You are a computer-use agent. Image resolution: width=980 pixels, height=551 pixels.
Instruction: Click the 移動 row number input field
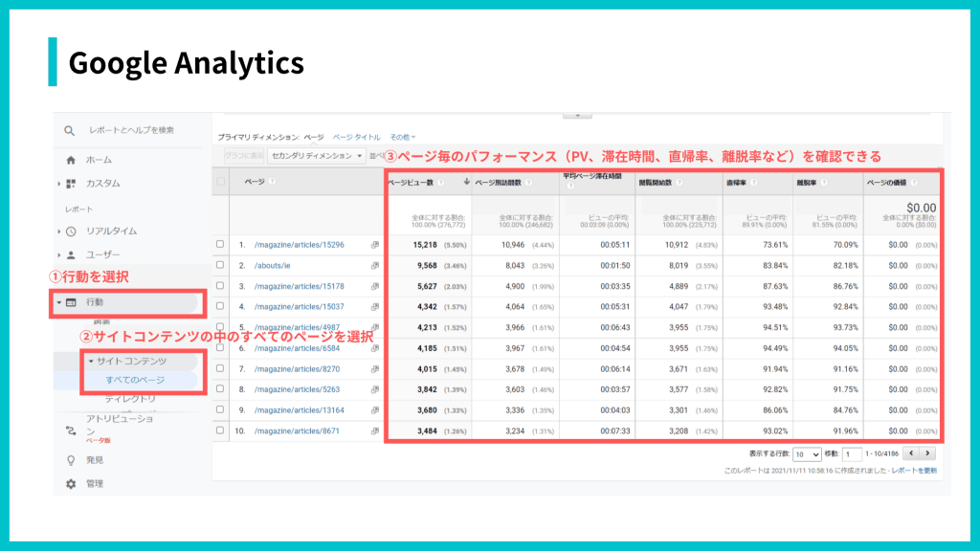(x=851, y=454)
